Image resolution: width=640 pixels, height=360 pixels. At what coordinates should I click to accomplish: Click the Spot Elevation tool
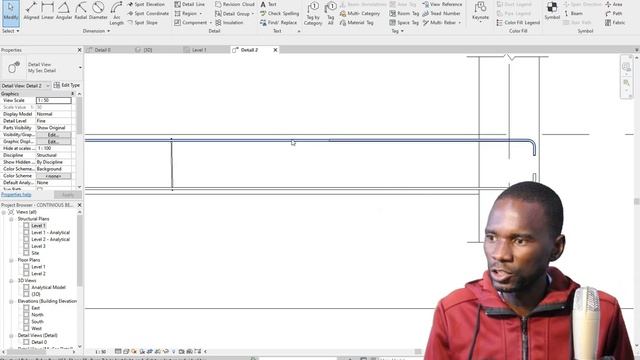point(146,4)
